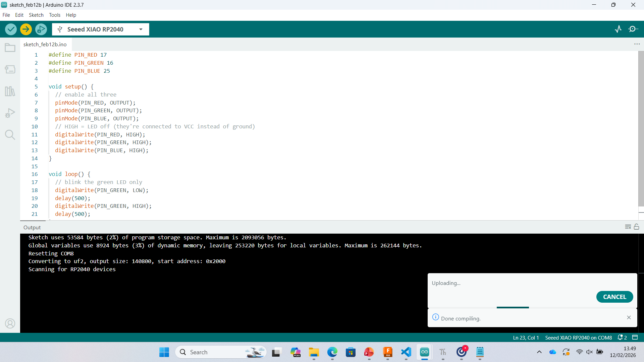Cancel the ongoing upload
644x362 pixels.
point(614,297)
